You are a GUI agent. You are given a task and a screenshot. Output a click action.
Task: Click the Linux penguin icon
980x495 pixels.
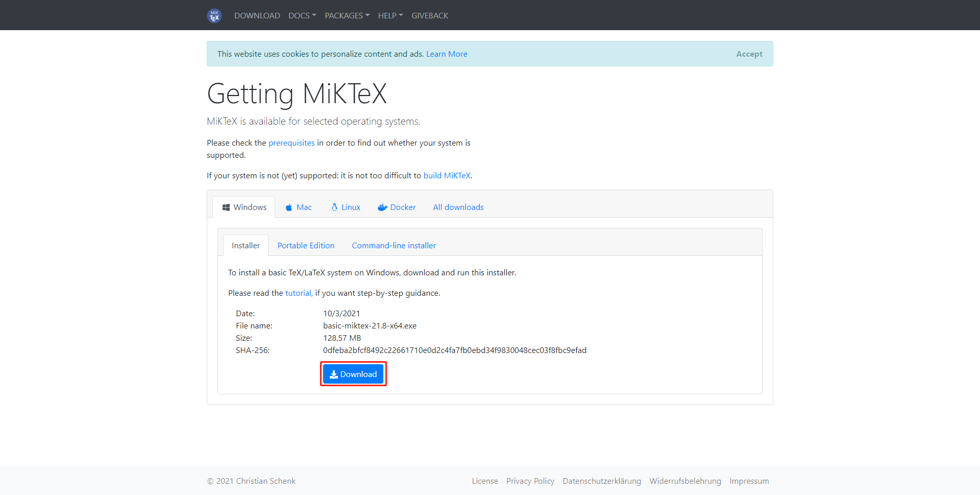(334, 207)
